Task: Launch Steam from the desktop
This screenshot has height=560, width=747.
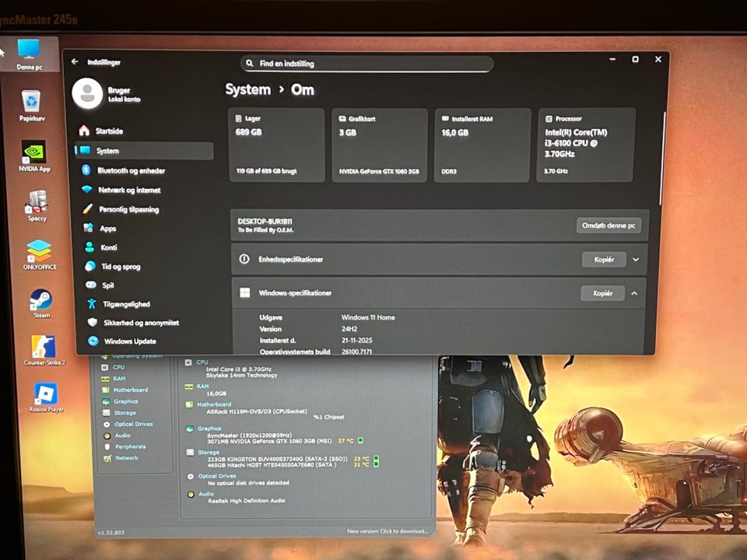Action: pos(40,300)
